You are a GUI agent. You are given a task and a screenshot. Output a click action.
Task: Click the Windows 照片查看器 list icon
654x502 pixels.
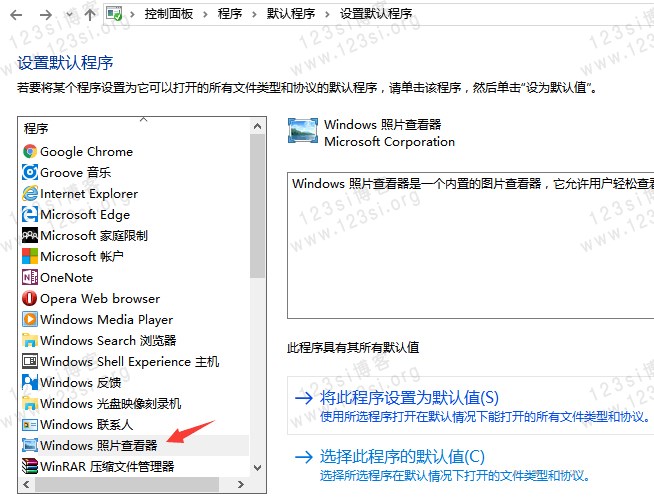(30, 445)
